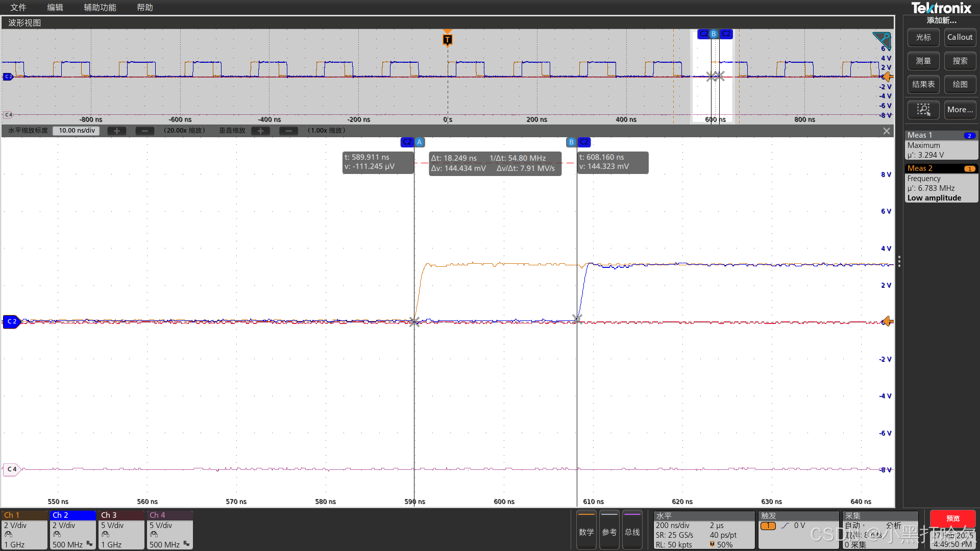Viewport: 980px width, 551px height.
Task: Close the zoom view panel
Action: coord(887,131)
